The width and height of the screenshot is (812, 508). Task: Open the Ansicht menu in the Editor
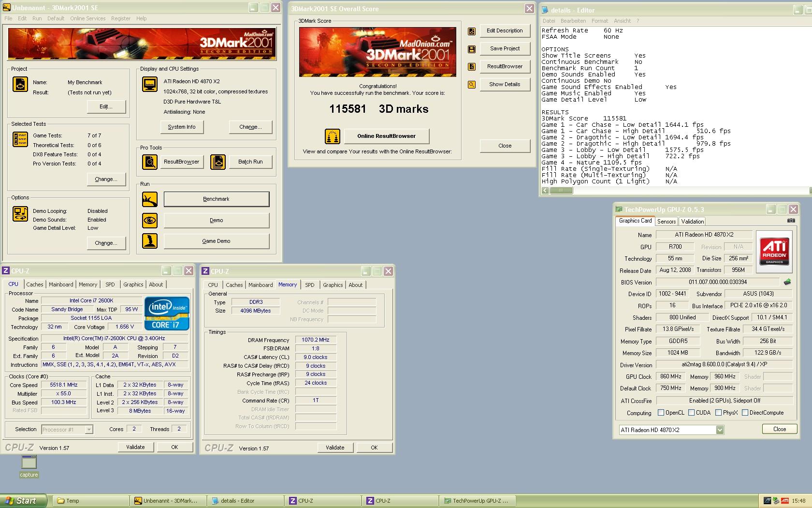coord(622,21)
